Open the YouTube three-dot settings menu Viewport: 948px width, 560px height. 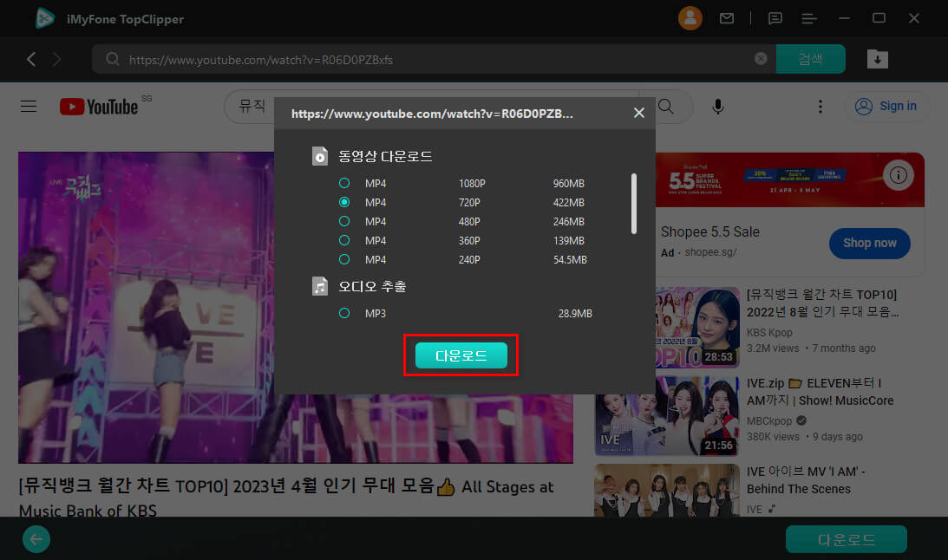point(820,107)
